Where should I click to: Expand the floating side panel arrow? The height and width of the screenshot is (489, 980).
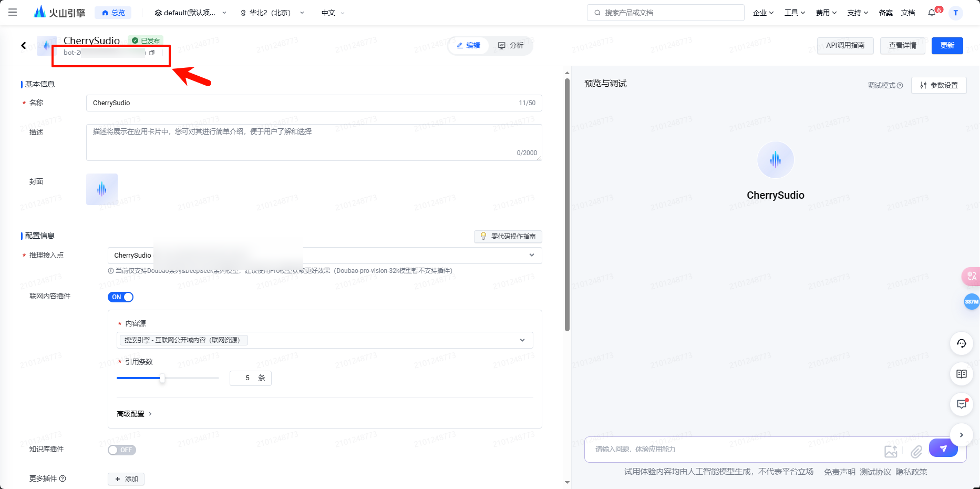pos(962,435)
